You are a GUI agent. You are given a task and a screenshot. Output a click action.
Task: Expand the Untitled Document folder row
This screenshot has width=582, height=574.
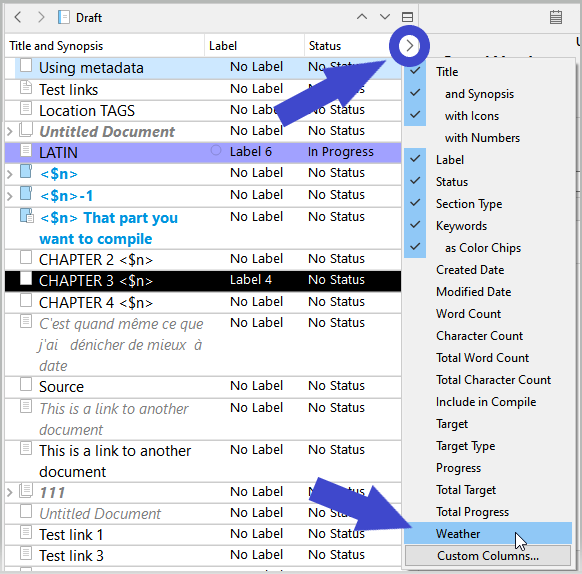10,131
